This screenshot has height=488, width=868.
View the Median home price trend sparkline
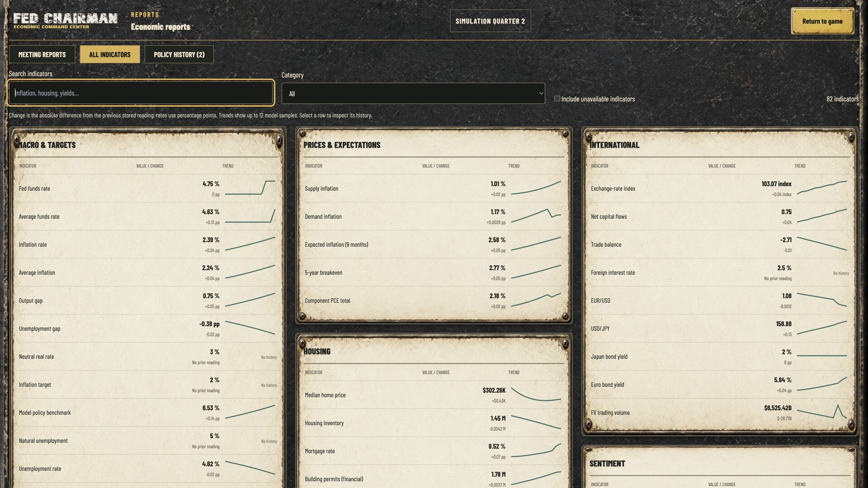click(x=536, y=394)
